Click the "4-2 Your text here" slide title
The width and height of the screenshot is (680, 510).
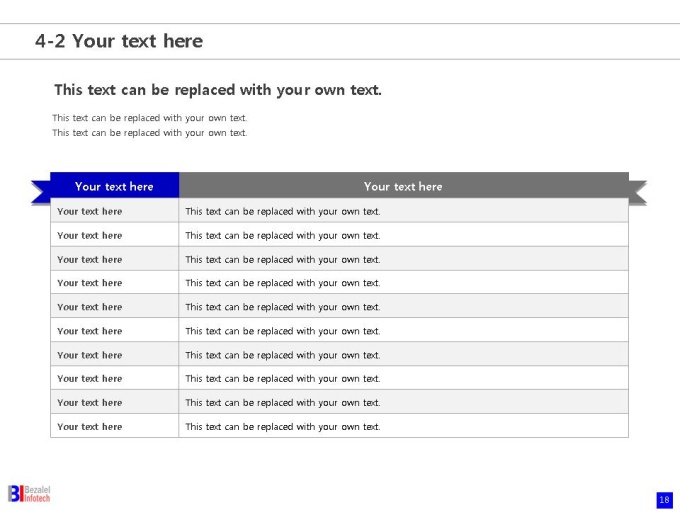tap(119, 41)
